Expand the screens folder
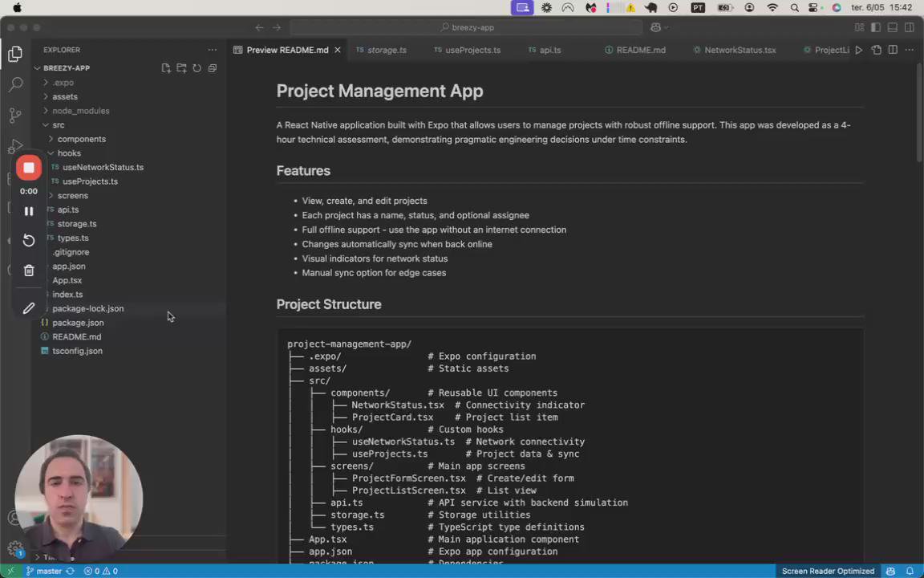The image size is (924, 578). (72, 196)
